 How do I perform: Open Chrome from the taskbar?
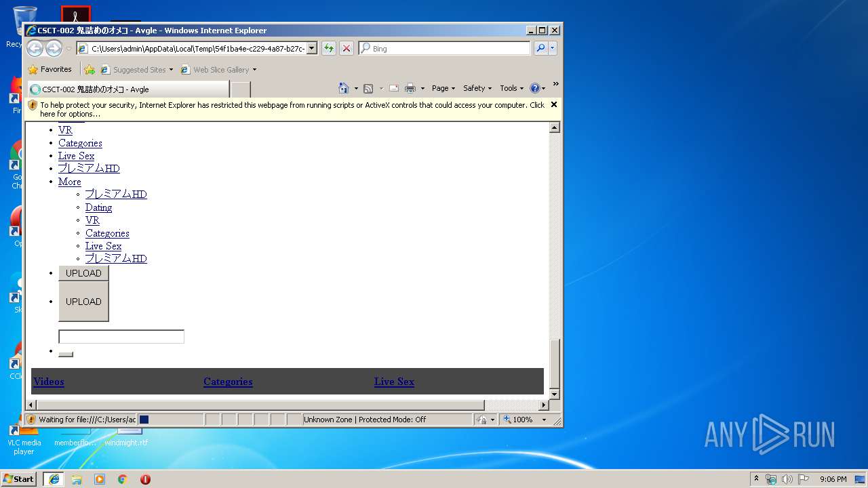coord(123,479)
